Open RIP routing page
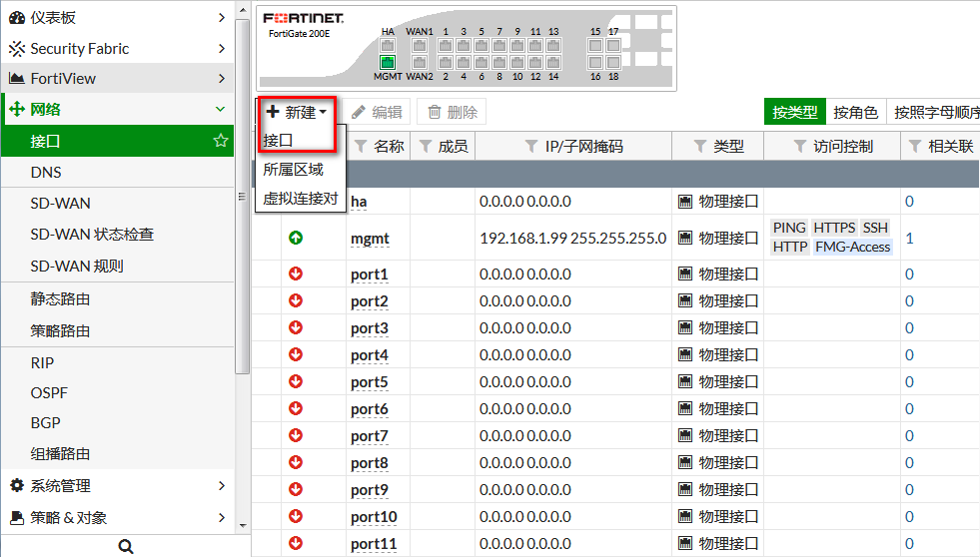Viewport: 980px width, 557px height. [42, 362]
